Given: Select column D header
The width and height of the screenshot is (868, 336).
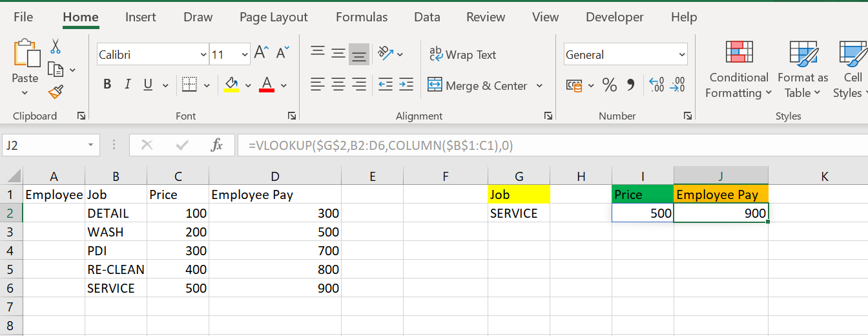Looking at the screenshot, I should coord(275,176).
